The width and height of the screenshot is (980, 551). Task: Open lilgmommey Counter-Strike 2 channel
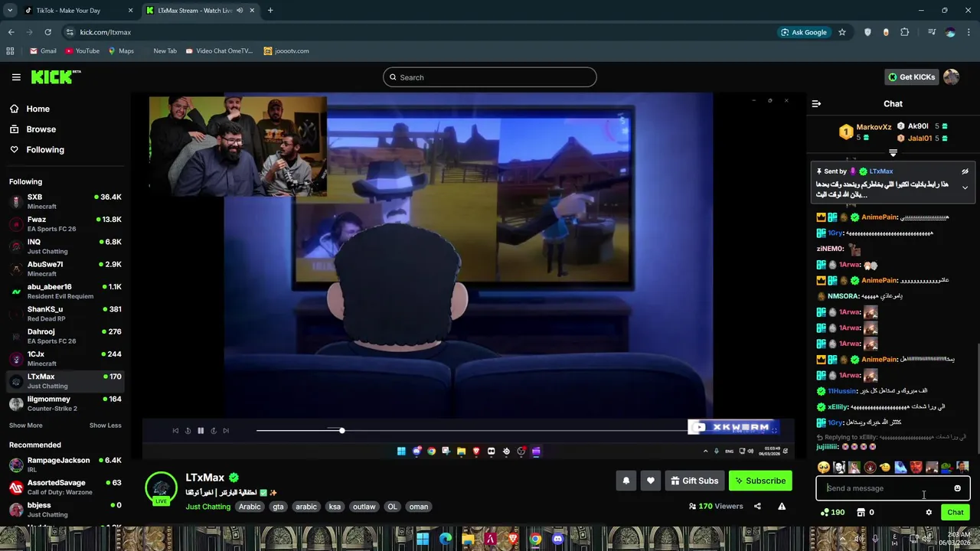coord(65,403)
